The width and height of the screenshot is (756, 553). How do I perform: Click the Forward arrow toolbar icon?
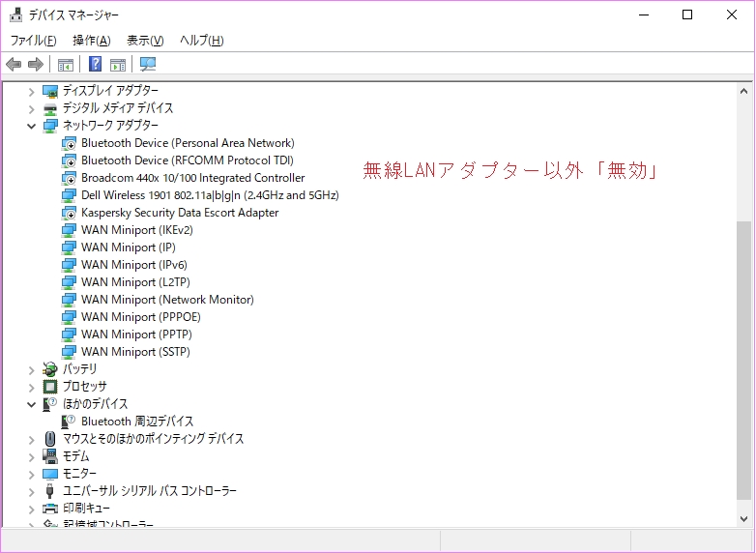point(36,64)
